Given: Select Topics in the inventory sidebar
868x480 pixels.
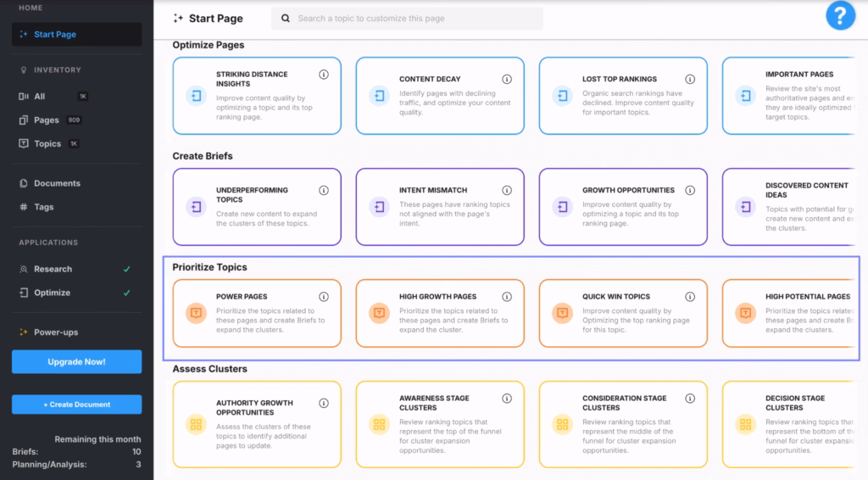Looking at the screenshot, I should pos(47,144).
